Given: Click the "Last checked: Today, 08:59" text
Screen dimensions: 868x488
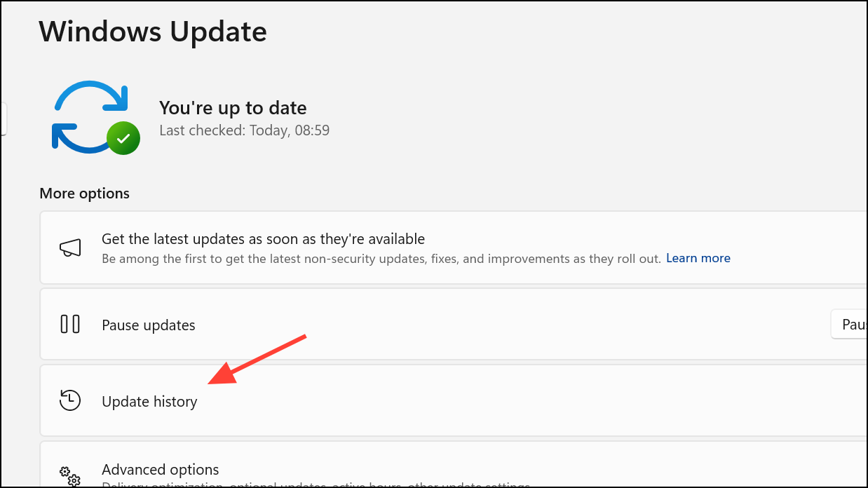Looking at the screenshot, I should click(245, 130).
